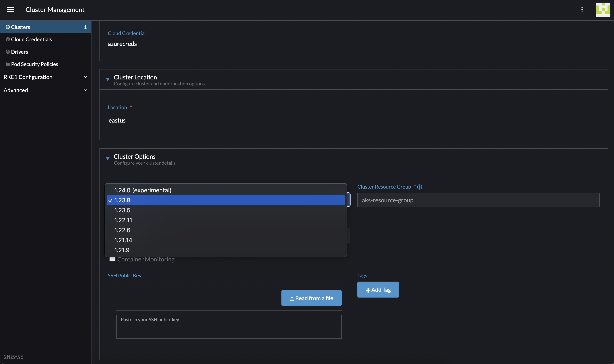Open the Cluster Resource Group info tooltip
Image resolution: width=614 pixels, height=364 pixels.
[x=420, y=187]
